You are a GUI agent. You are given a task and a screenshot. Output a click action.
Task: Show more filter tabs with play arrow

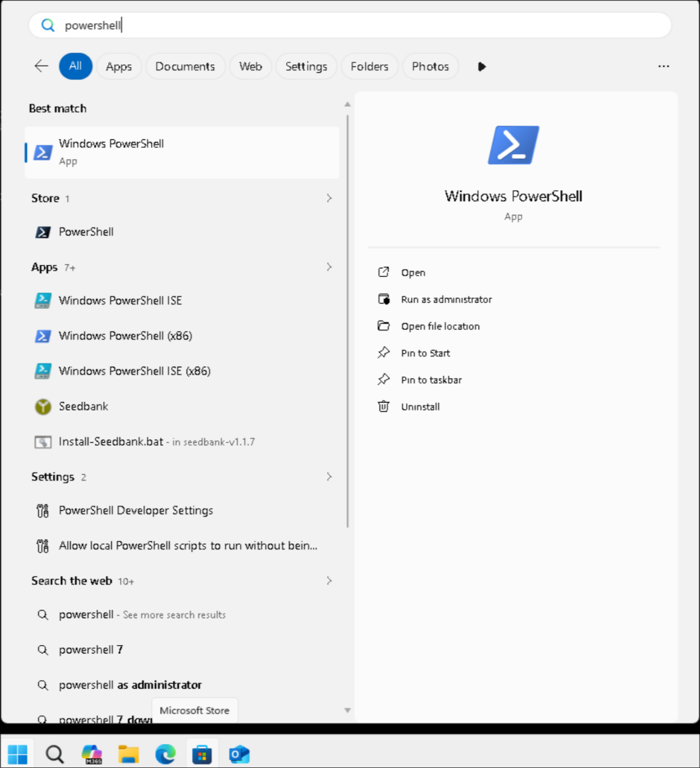(x=482, y=66)
